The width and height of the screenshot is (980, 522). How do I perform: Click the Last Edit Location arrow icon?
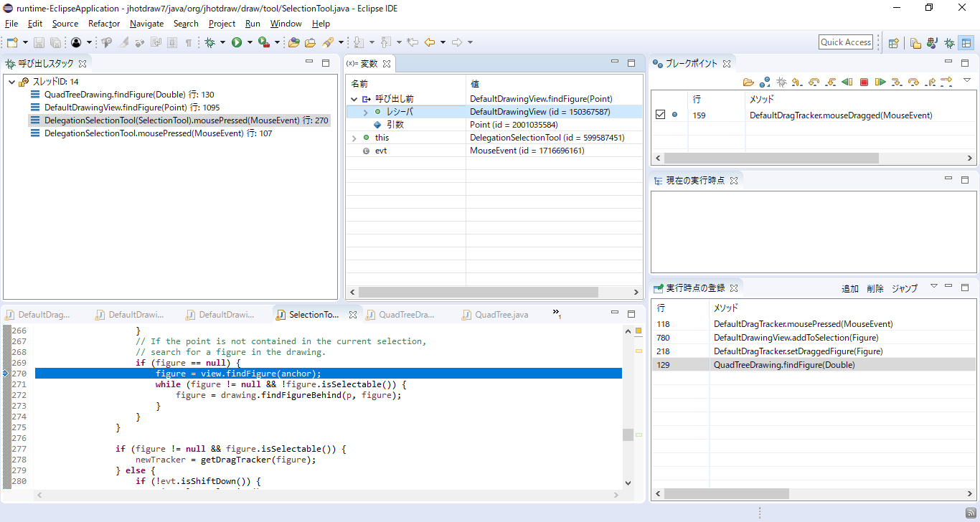413,42
